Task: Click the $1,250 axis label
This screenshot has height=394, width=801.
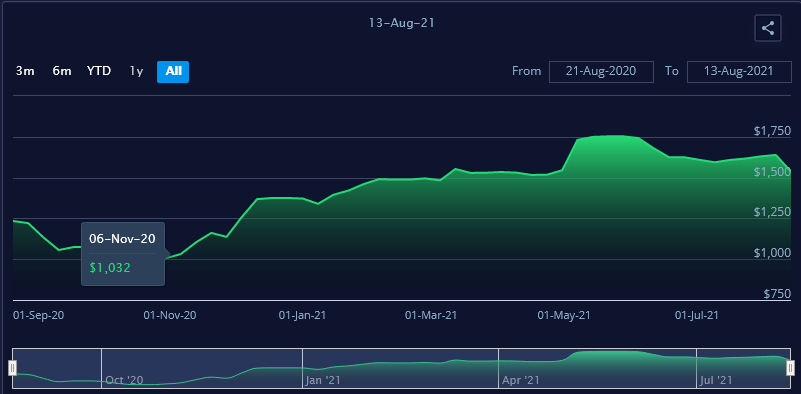Action: (772, 213)
